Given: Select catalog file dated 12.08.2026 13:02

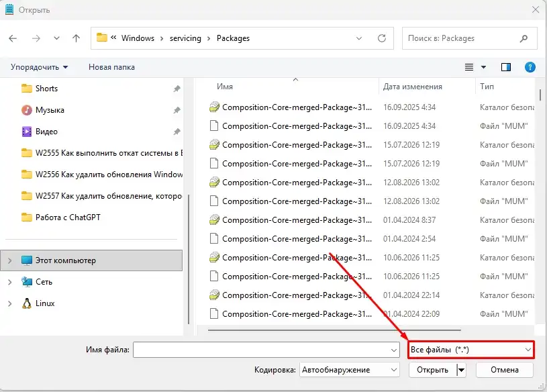Looking at the screenshot, I should pos(372,183).
